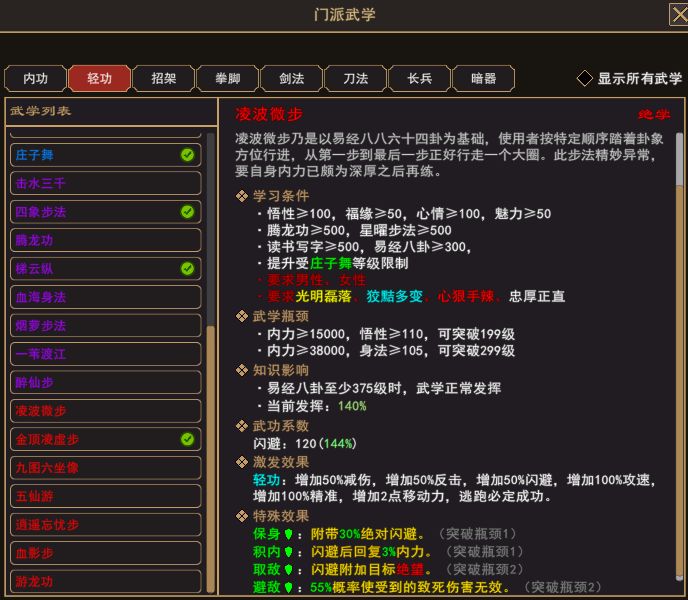
Task: Click the 学习条件 diamond section icon
Action: [x=242, y=196]
